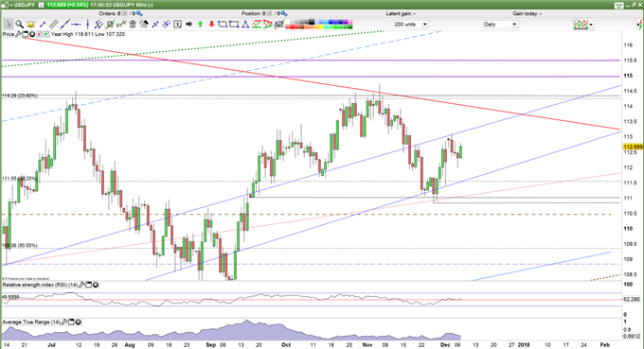Click the Latent gain label
The width and height of the screenshot is (644, 349).
[x=400, y=13]
